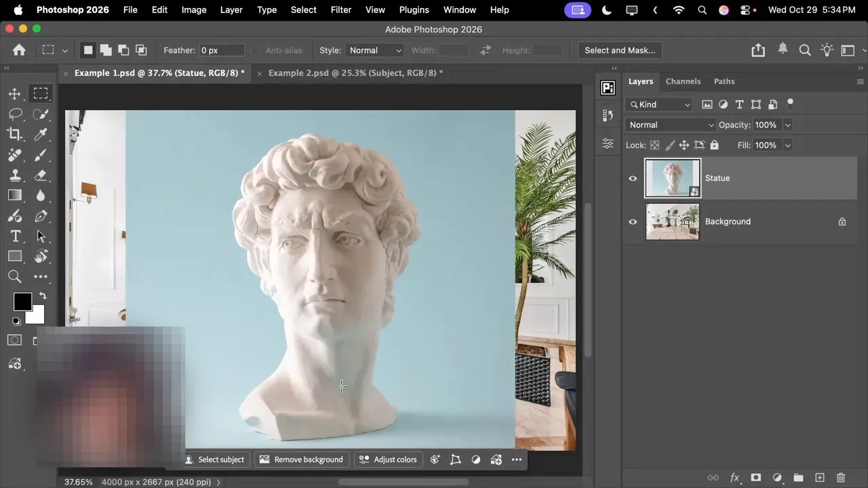The height and width of the screenshot is (488, 868).
Task: Select the Healing Brush tool
Action: (x=15, y=155)
